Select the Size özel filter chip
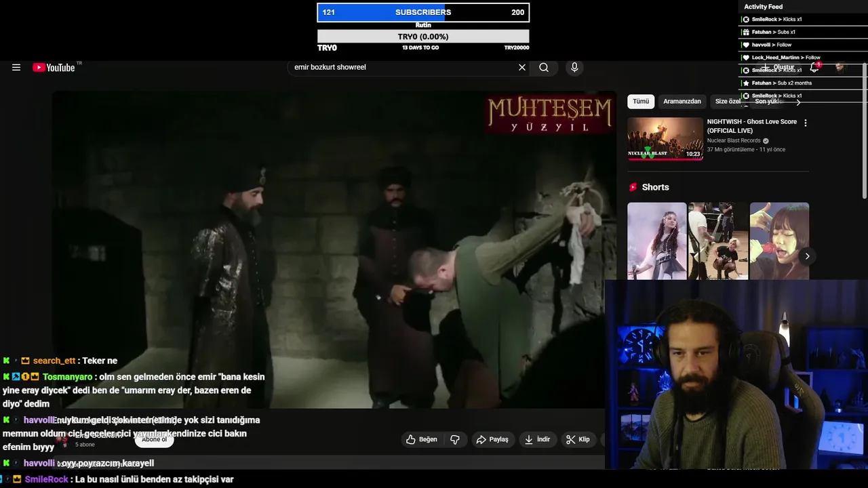This screenshot has width=868, height=488. 728,102
